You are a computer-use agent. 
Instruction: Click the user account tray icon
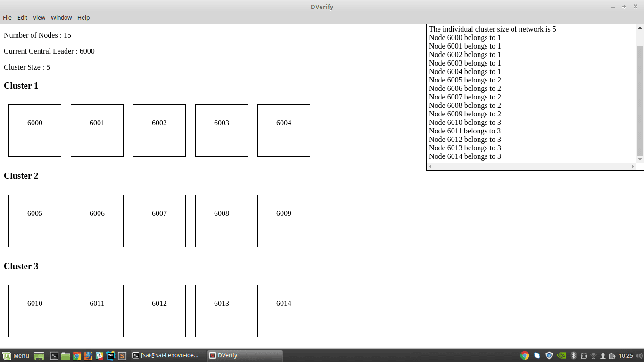coord(603,356)
